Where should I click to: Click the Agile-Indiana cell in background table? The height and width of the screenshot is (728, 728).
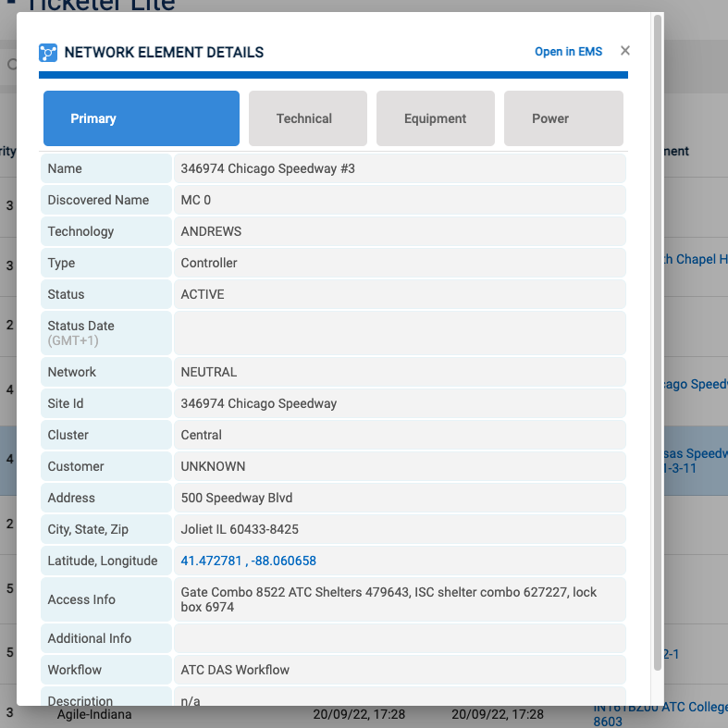[94, 715]
